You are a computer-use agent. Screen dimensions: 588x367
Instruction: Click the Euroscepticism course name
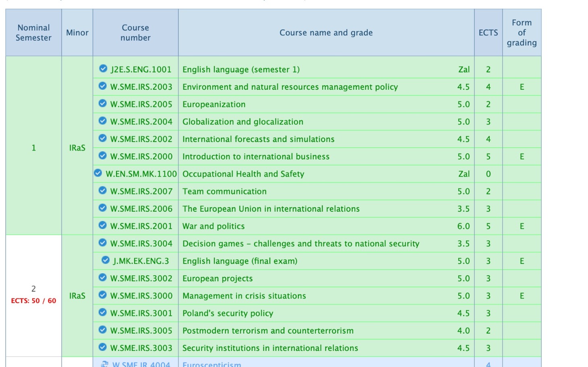pyautogui.click(x=212, y=364)
